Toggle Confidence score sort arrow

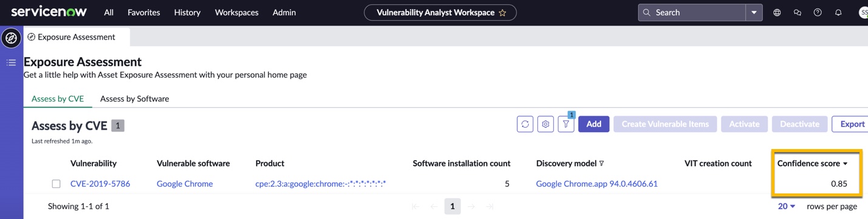point(845,164)
